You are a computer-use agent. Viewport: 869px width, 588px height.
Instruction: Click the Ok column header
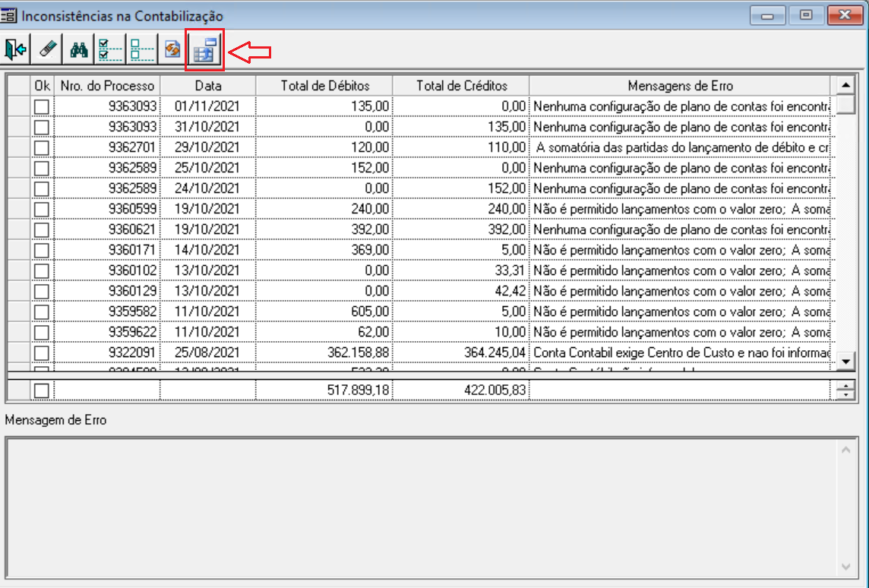[x=42, y=86]
